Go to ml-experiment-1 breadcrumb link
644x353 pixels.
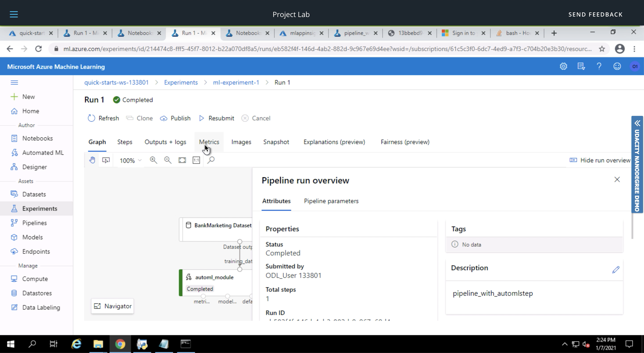tap(236, 82)
